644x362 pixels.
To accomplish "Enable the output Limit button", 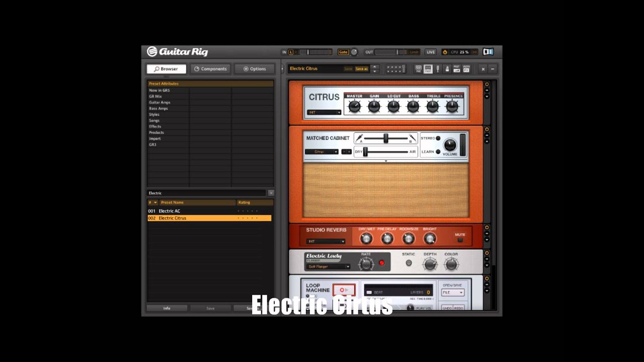I will 414,52.
